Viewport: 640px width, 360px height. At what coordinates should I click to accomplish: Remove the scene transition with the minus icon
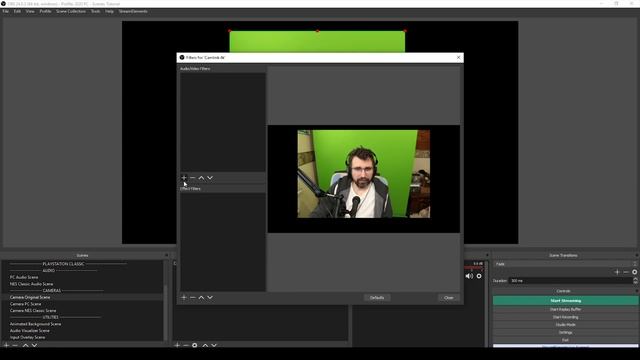626,272
